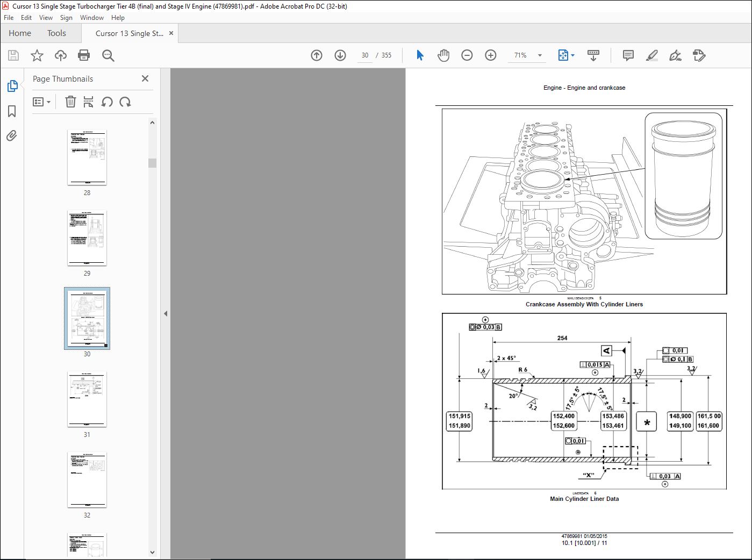
Task: Open the Window menu
Action: point(92,18)
